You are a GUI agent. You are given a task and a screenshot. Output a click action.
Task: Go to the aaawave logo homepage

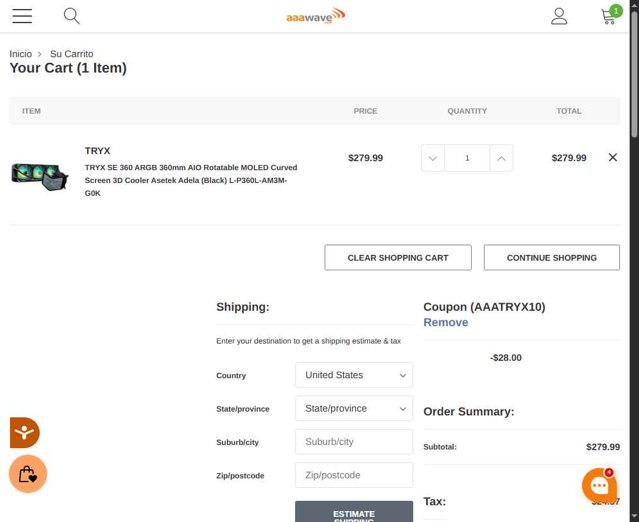coord(315,16)
